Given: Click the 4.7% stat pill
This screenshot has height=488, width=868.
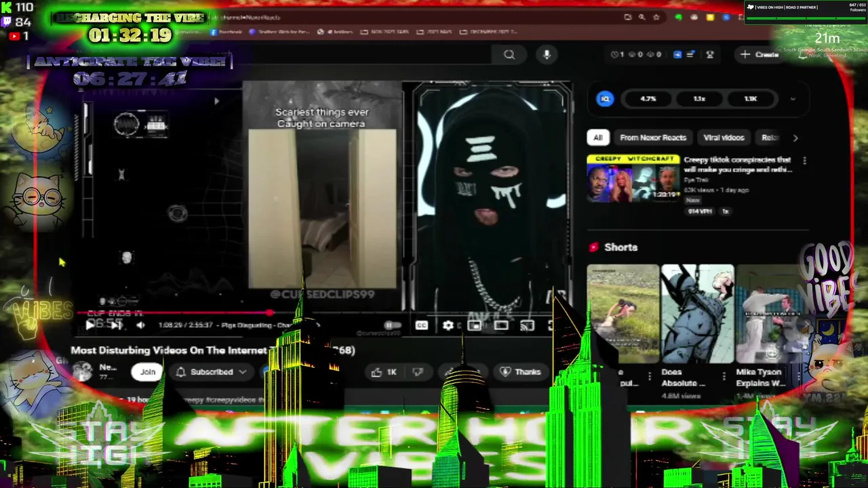Looking at the screenshot, I should (648, 99).
